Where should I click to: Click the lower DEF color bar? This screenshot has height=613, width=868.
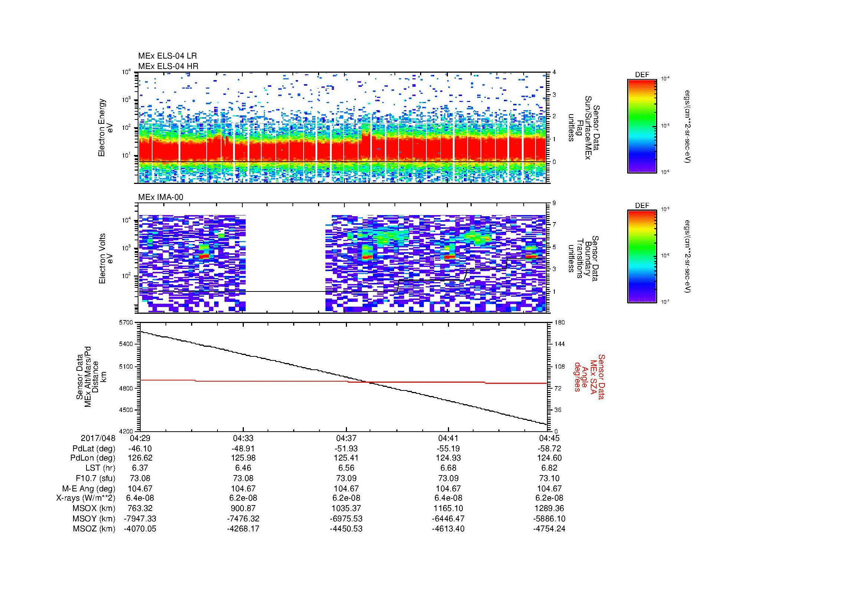[x=642, y=257]
